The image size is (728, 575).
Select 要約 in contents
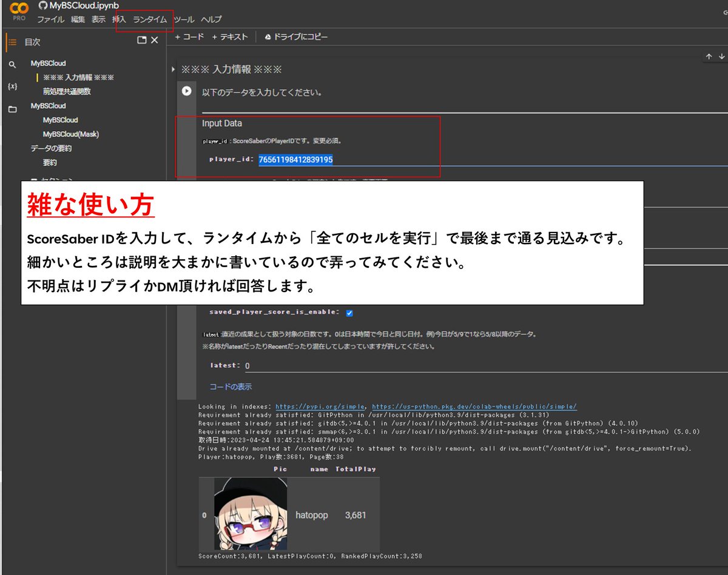click(x=50, y=163)
